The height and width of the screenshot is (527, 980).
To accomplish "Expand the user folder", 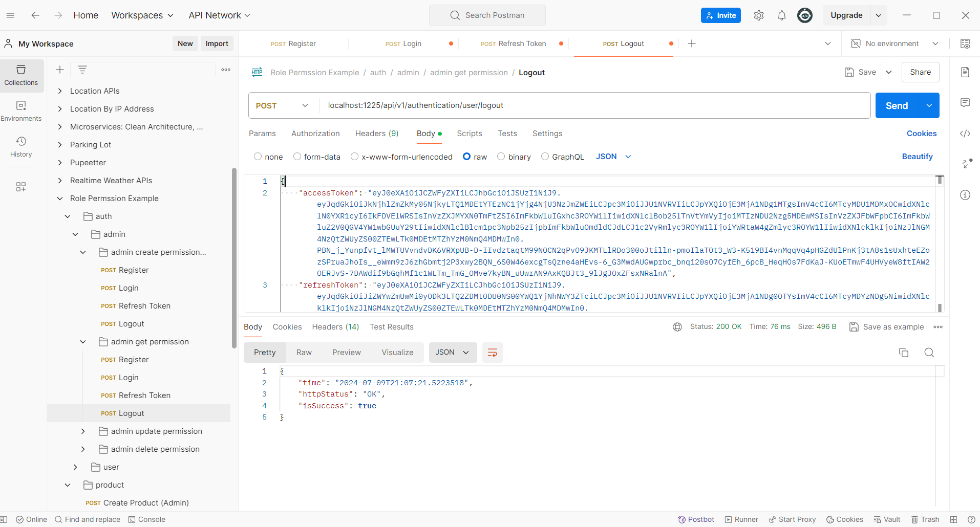I will click(75, 467).
